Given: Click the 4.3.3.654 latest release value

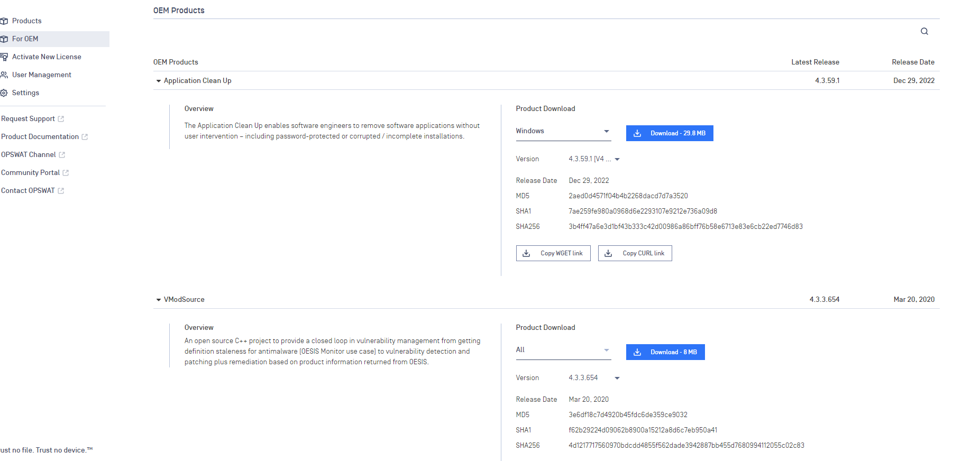Looking at the screenshot, I should (x=825, y=300).
